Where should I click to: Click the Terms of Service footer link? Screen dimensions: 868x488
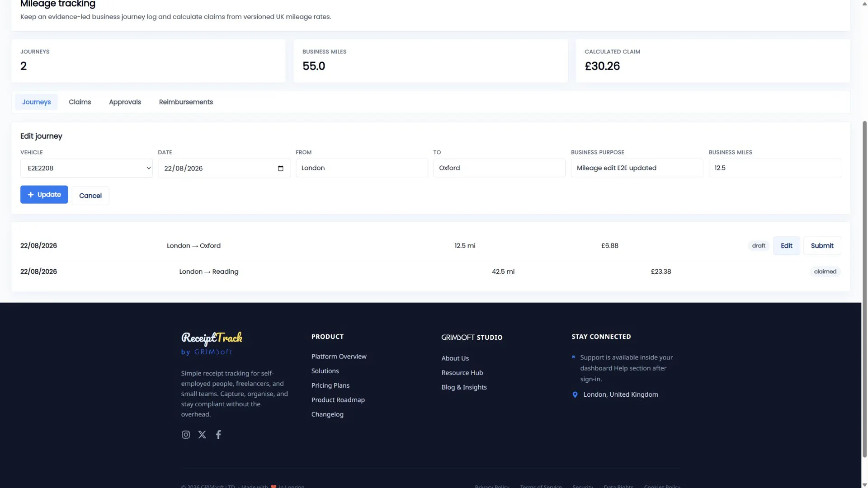pos(541,486)
